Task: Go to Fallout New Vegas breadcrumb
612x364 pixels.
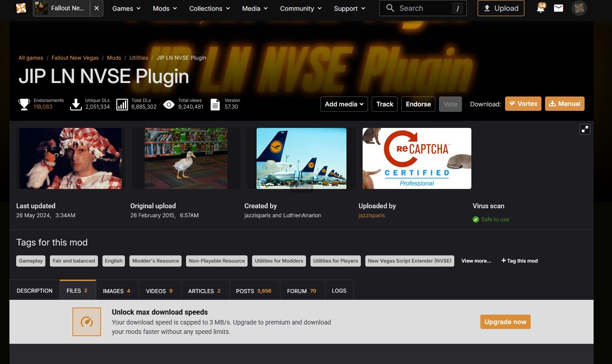Action: (x=75, y=58)
